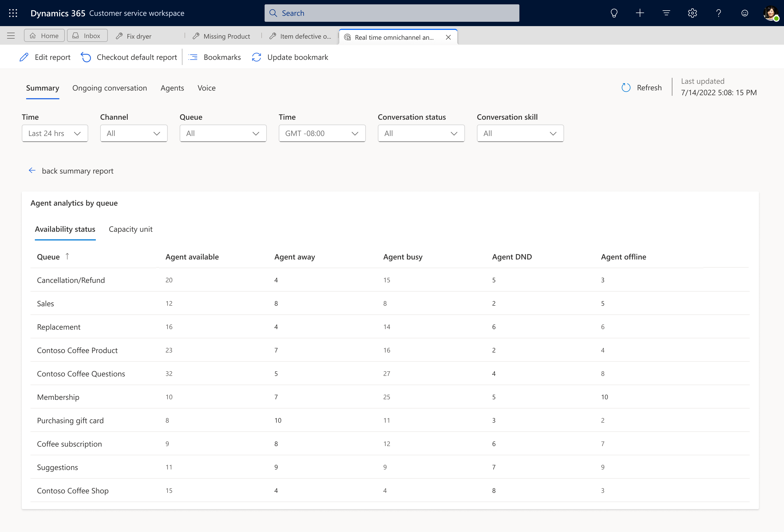Image resolution: width=784 pixels, height=532 pixels.
Task: Click the Last 24 hrs time toggle
Action: (53, 133)
